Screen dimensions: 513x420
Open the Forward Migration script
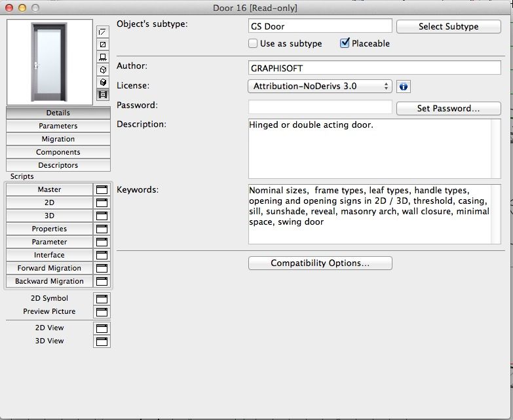coord(49,268)
